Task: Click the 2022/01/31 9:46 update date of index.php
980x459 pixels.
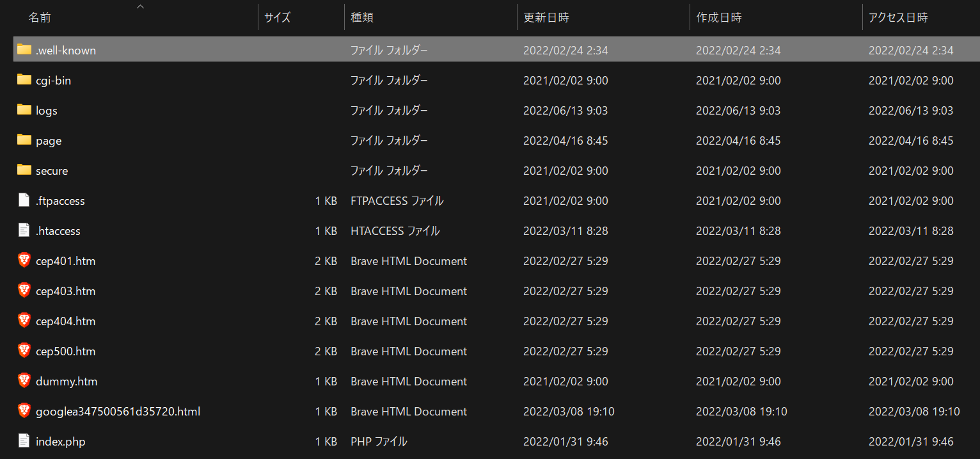Action: point(565,441)
